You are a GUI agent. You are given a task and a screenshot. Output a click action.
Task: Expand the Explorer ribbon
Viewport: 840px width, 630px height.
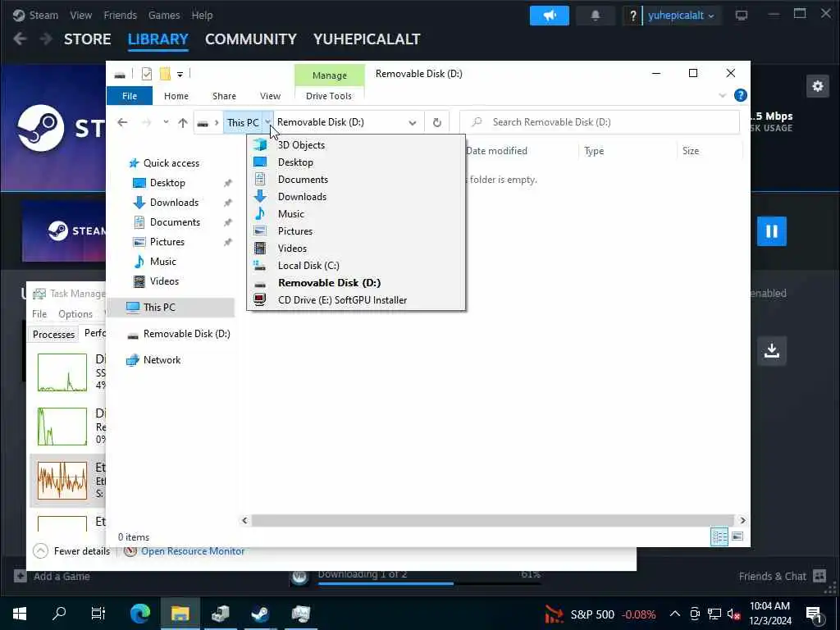tap(722, 95)
